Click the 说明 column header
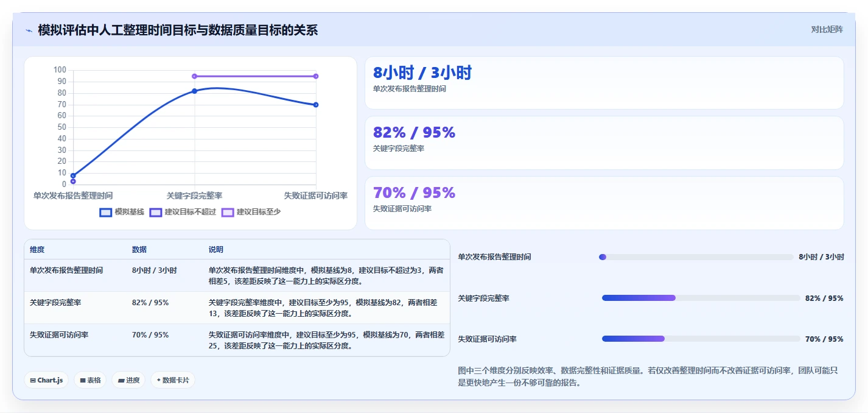This screenshot has height=413, width=868. 216,250
